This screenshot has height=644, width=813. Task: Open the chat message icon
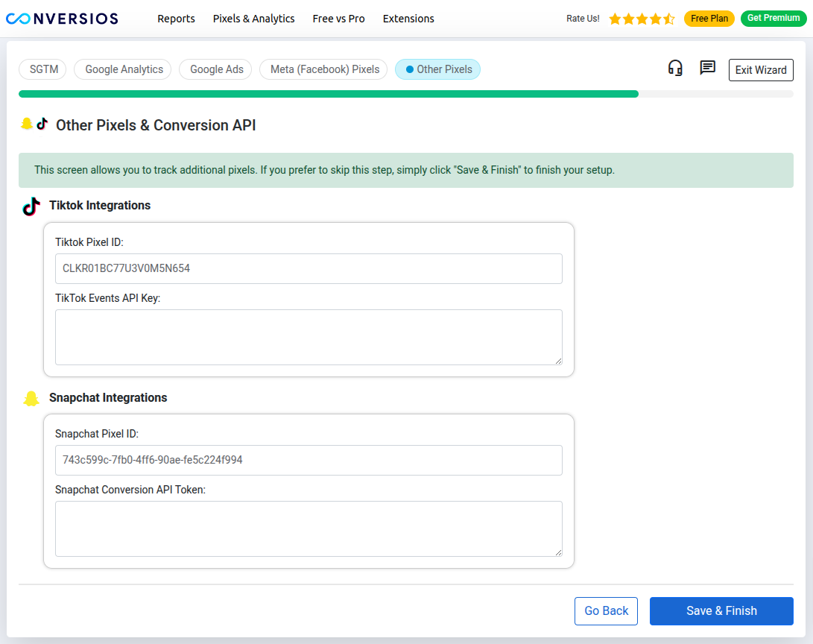[707, 67]
